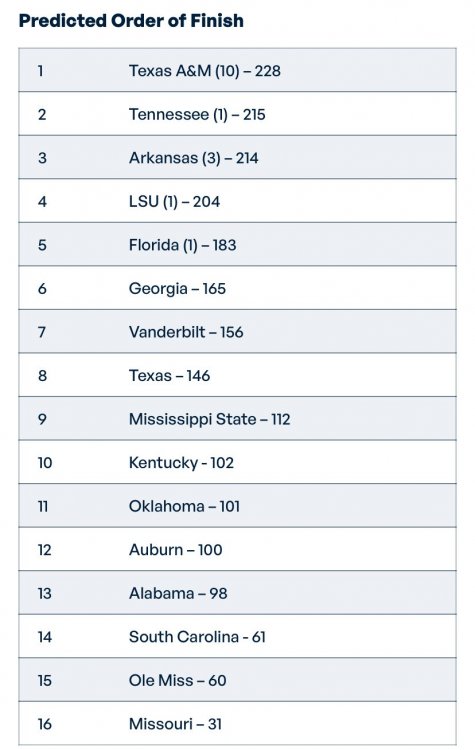Select the Ole Miss – 60 row
Viewport: 475px width, 750px height.
point(237,680)
